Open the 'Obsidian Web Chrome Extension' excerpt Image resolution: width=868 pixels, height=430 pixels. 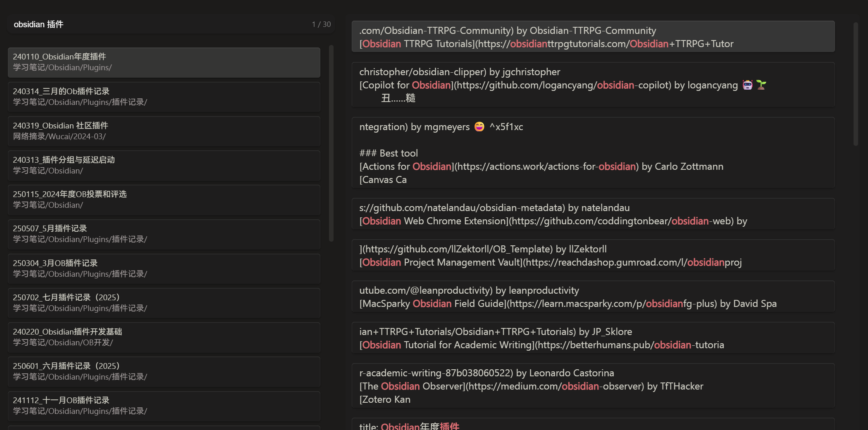click(x=593, y=214)
